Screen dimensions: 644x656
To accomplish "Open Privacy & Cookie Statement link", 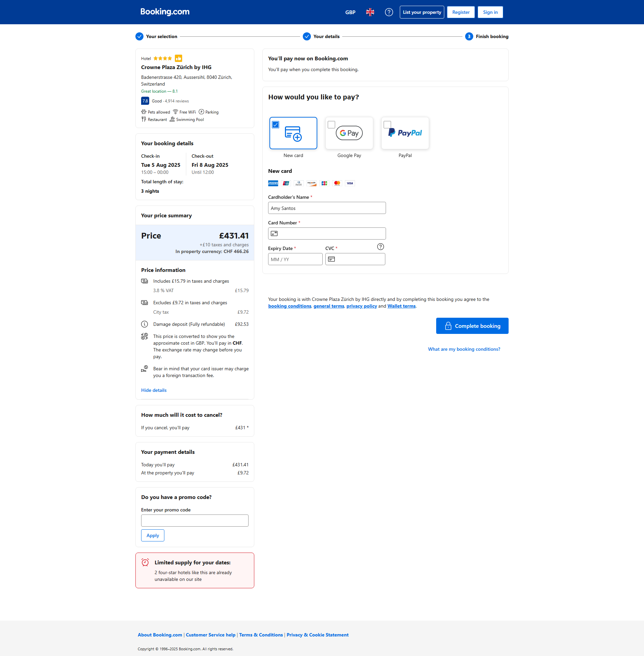I will [318, 635].
